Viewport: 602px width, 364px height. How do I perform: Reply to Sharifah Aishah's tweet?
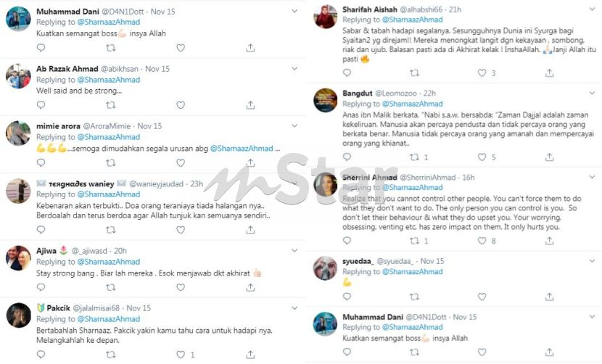(347, 73)
